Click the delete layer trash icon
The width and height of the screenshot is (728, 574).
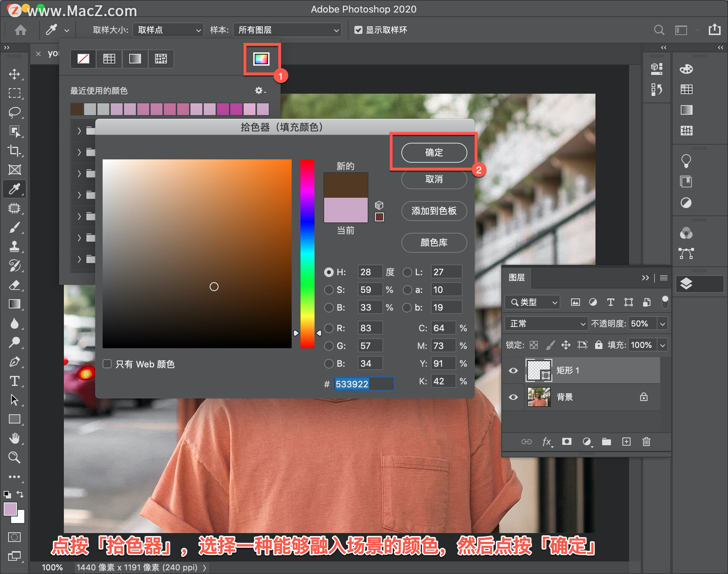pyautogui.click(x=646, y=442)
